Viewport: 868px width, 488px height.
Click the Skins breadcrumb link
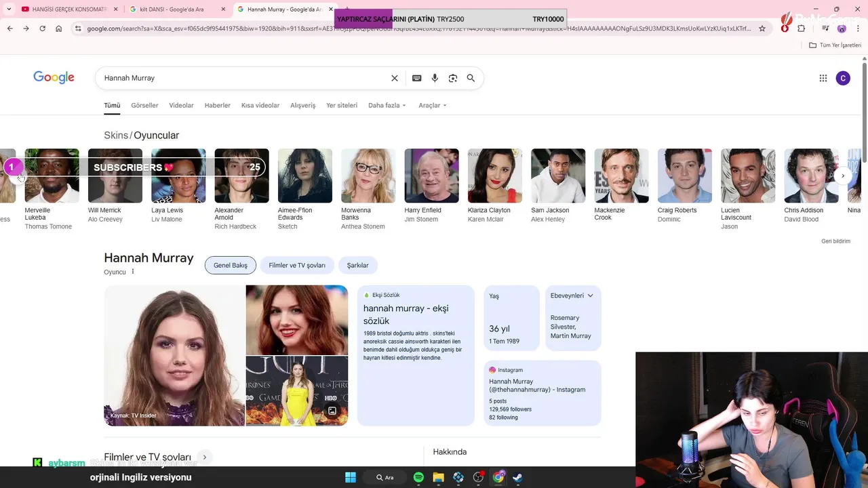[x=116, y=136]
